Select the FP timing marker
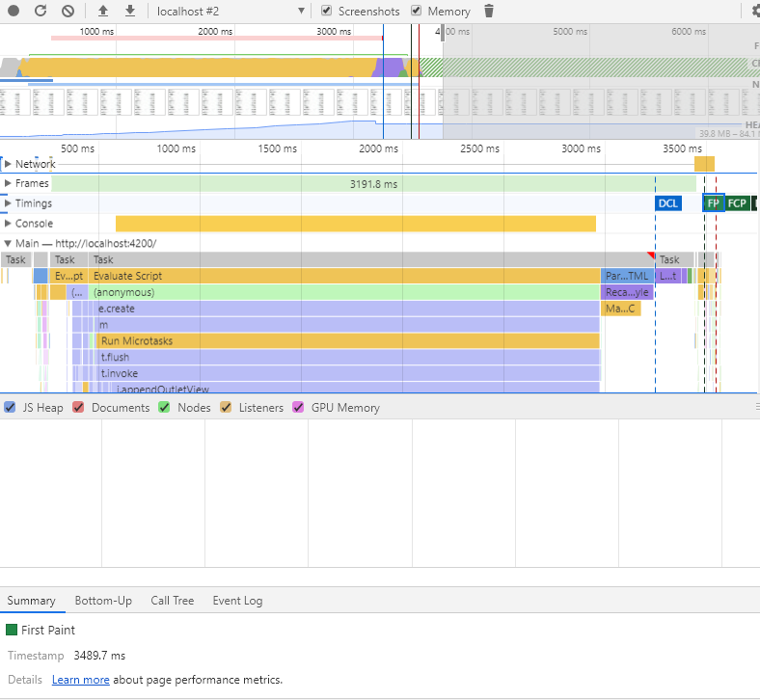 (713, 203)
